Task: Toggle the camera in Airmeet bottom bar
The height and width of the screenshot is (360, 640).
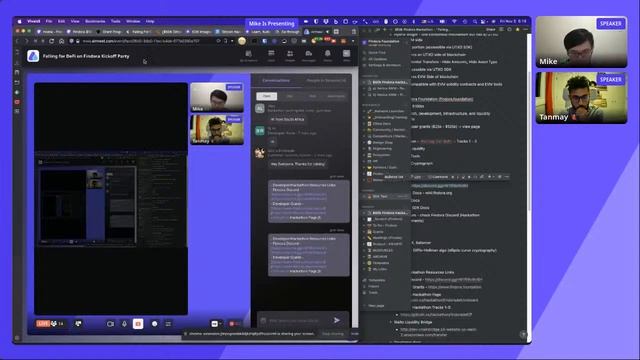Action: tap(110, 324)
